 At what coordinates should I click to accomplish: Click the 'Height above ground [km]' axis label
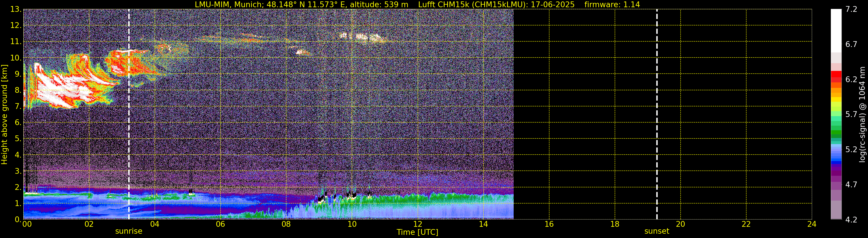4,114
